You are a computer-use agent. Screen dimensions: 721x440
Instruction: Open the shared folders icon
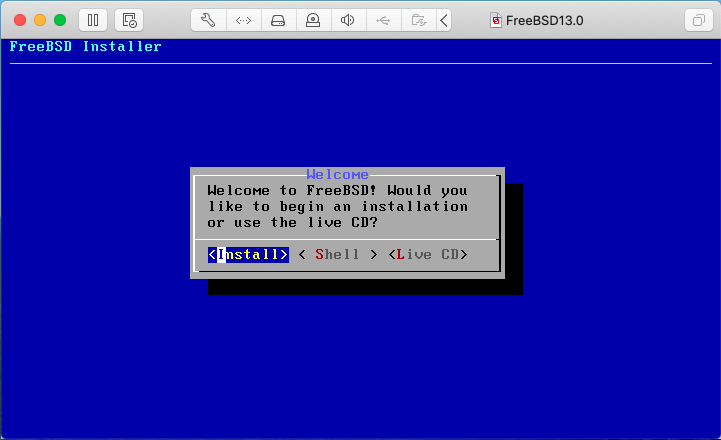pos(418,20)
